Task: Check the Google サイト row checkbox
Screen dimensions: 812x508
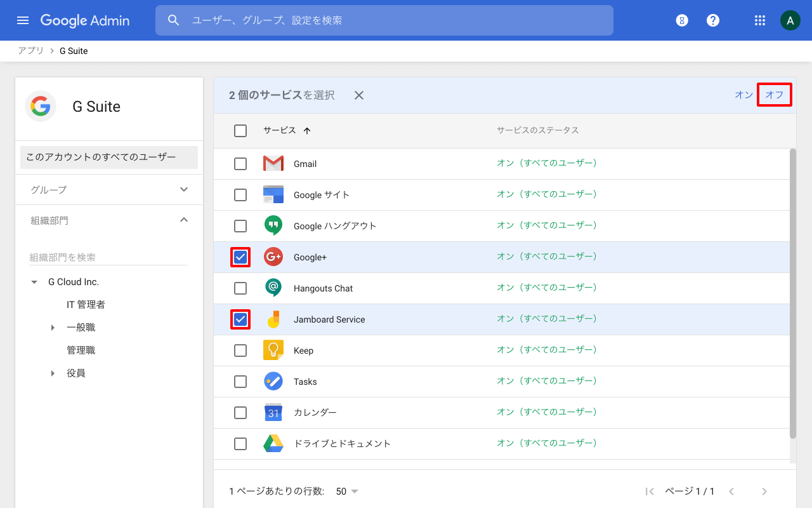Action: tap(240, 195)
